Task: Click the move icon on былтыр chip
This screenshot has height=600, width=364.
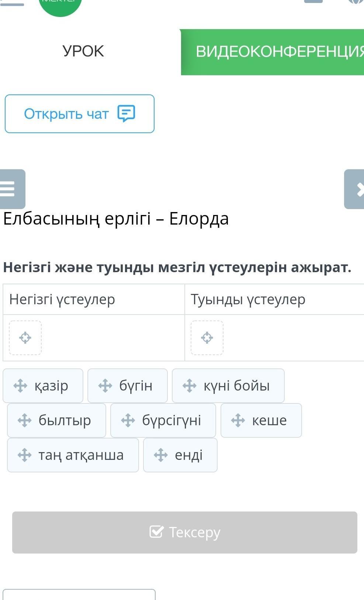Action: 24,420
